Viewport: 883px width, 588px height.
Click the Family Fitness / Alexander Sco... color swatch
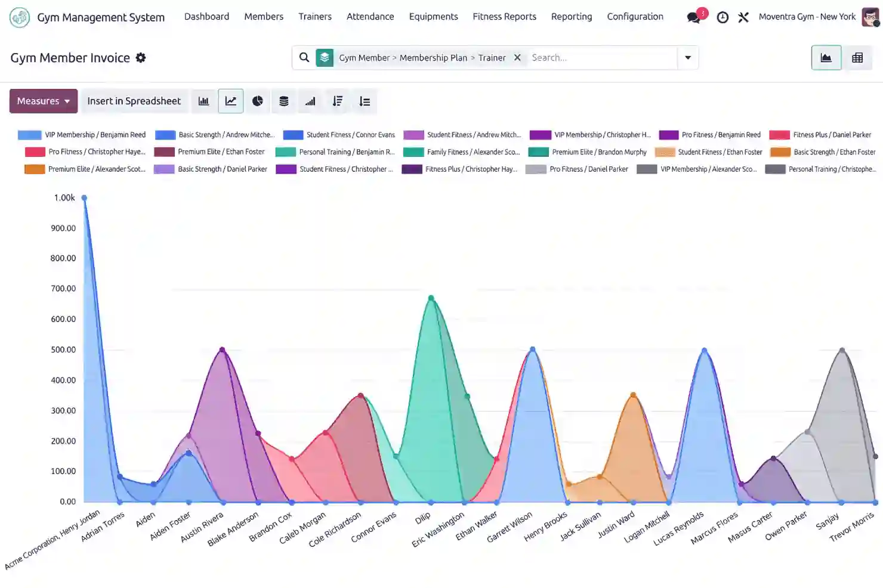click(x=413, y=152)
